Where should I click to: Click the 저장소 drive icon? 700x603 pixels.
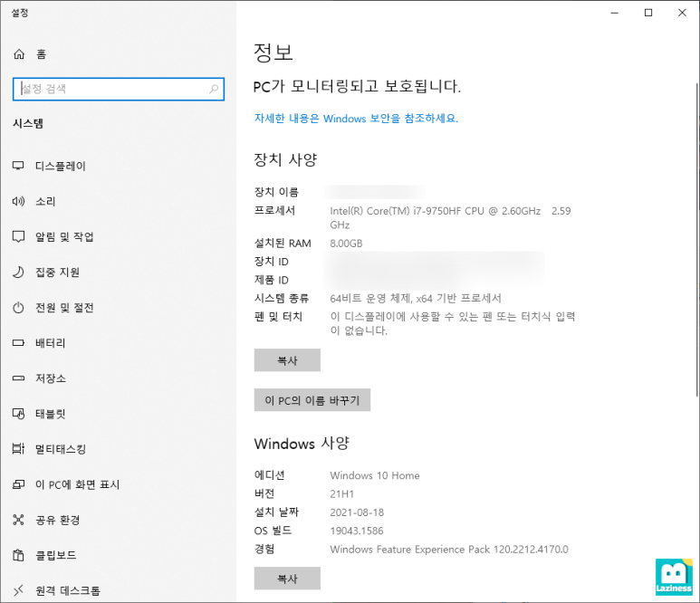18,378
